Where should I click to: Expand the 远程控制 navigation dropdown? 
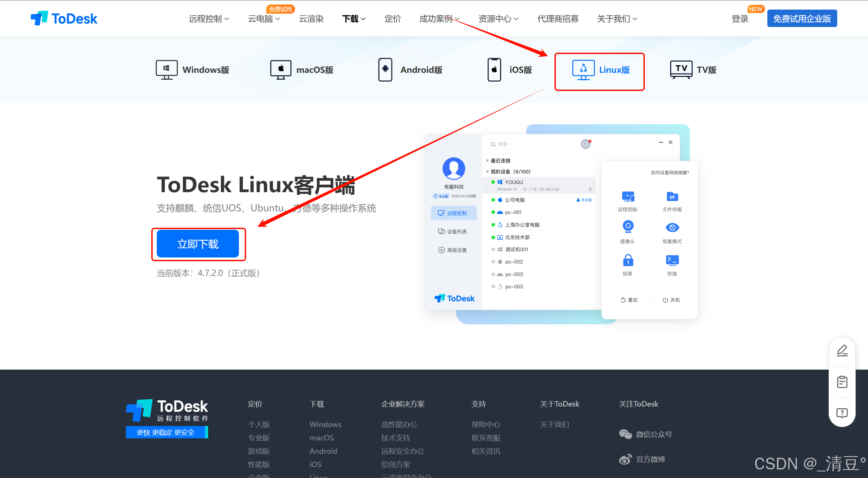[x=209, y=19]
